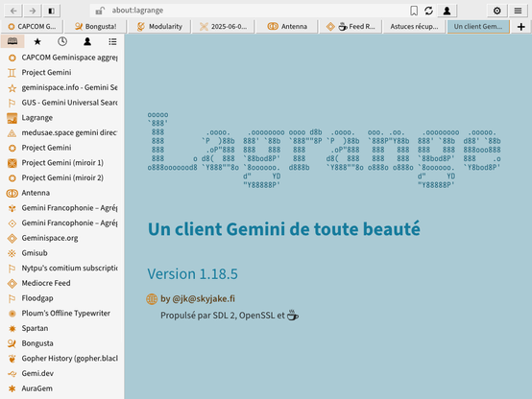Image resolution: width=532 pixels, height=399 pixels.
Task: Open medusae.space gemini directory bookmark
Action: (x=62, y=132)
